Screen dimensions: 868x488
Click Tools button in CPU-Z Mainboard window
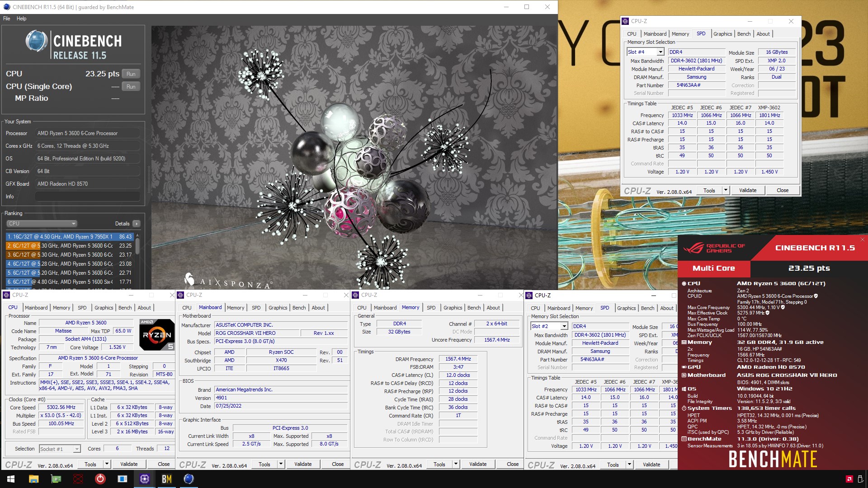point(264,464)
